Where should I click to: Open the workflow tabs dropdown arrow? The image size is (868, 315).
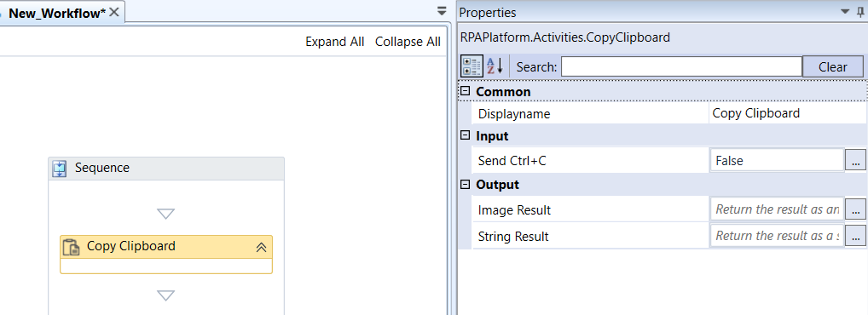click(441, 11)
